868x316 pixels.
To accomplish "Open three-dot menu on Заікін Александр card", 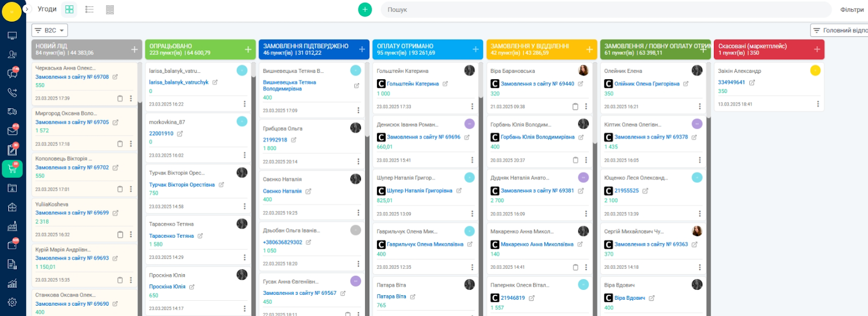I will [818, 104].
